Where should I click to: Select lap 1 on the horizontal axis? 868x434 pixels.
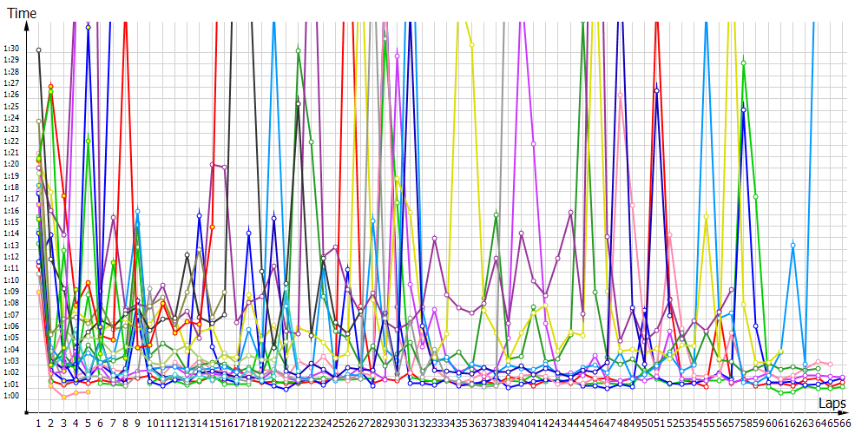(x=38, y=423)
